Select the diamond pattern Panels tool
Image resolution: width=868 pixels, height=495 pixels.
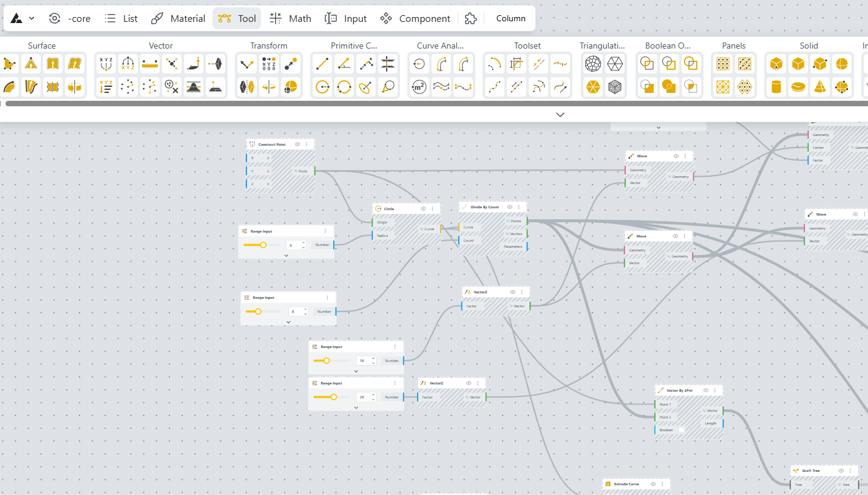(745, 87)
